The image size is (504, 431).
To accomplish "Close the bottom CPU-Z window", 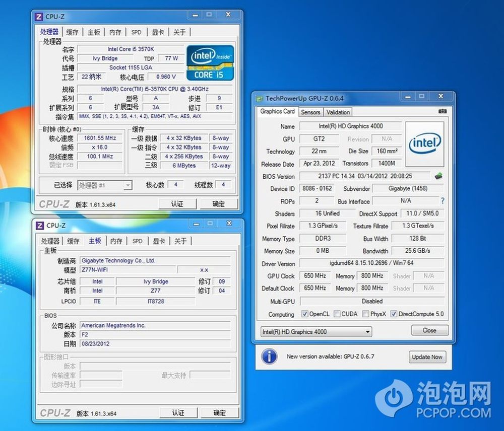I will click(x=229, y=223).
